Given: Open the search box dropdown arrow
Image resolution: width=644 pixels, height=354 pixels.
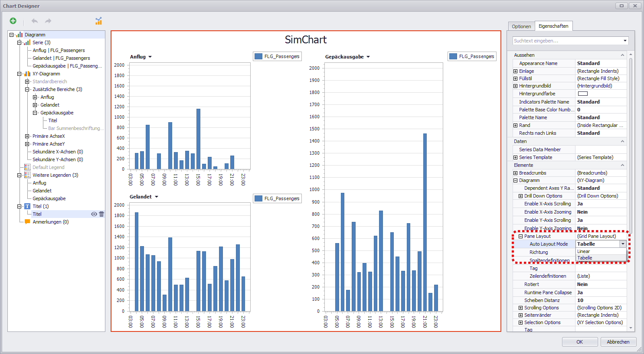Looking at the screenshot, I should 625,41.
